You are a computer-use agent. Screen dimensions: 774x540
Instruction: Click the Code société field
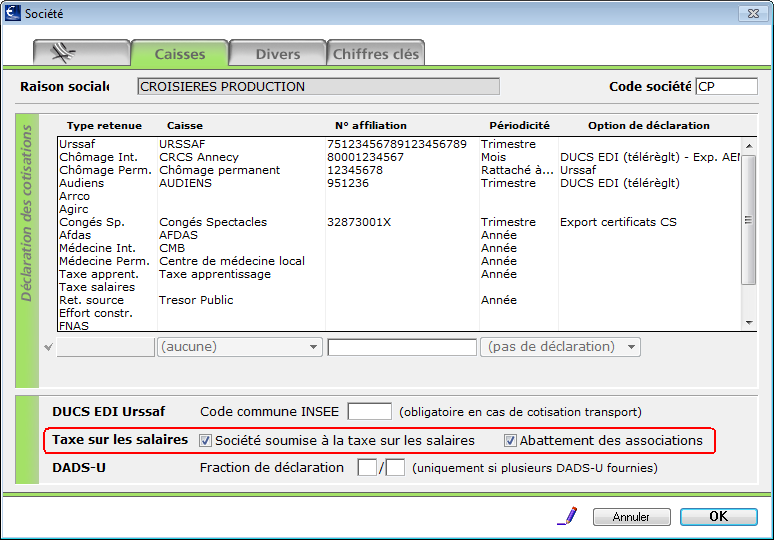(726, 86)
